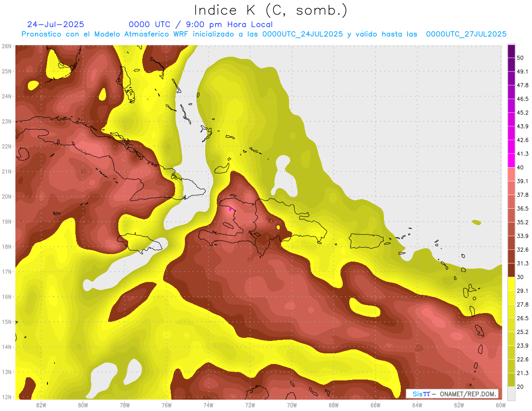Click the dark purple swatch at legend value 50
The height and width of the screenshot is (411, 532).
click(511, 51)
